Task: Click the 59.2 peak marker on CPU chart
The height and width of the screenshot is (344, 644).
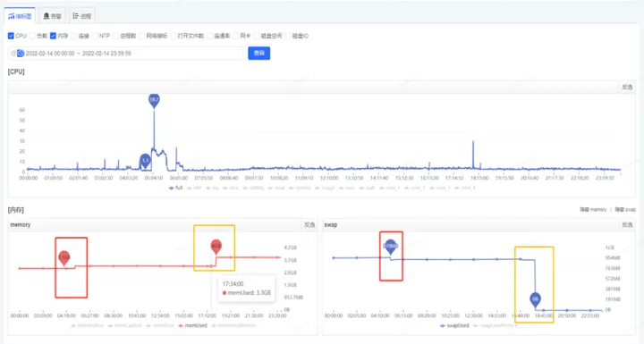Action: (154, 100)
